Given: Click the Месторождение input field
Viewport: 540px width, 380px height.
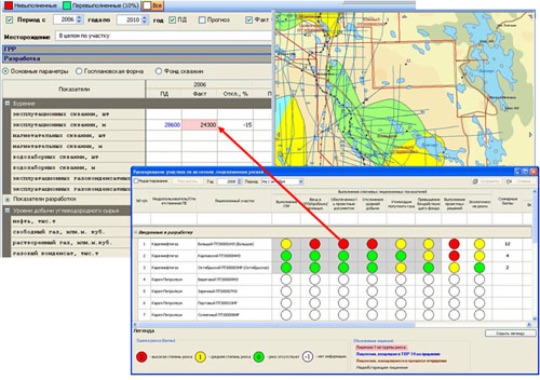Looking at the screenshot, I should (164, 36).
